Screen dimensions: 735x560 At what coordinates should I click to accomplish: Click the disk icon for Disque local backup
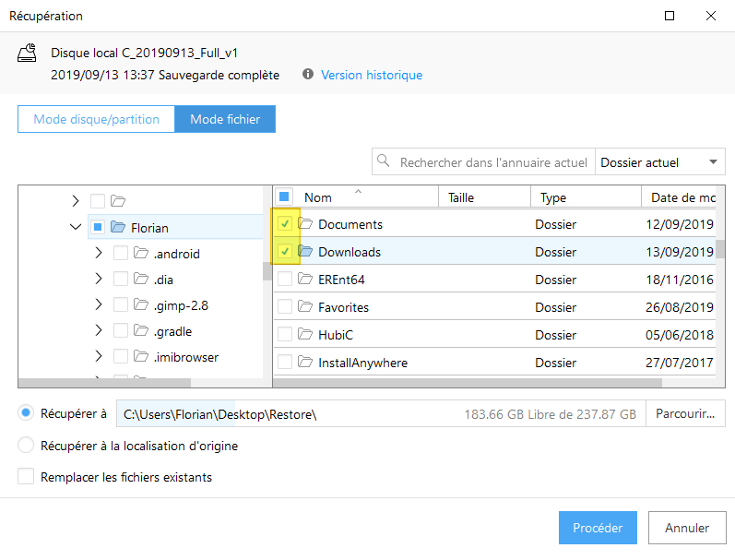28,54
